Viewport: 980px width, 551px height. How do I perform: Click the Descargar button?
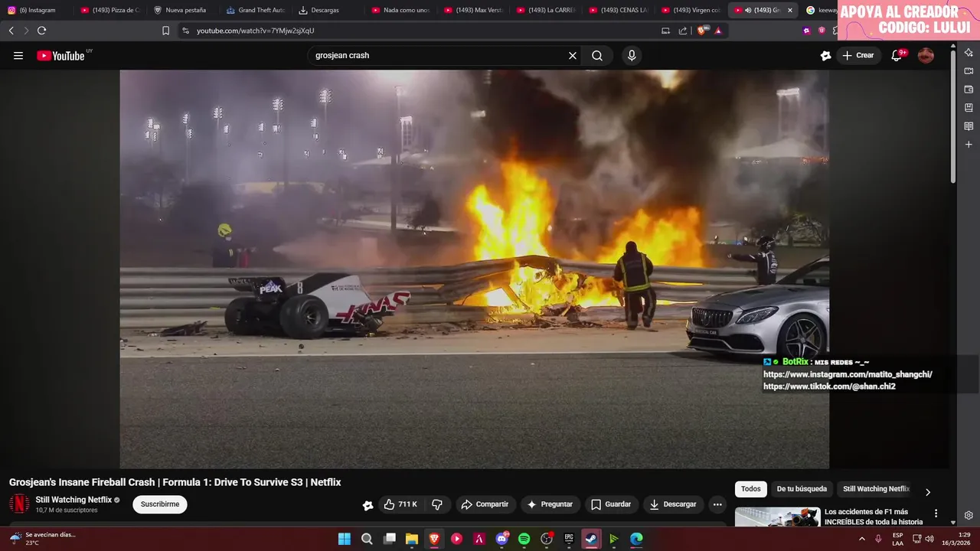pos(673,504)
